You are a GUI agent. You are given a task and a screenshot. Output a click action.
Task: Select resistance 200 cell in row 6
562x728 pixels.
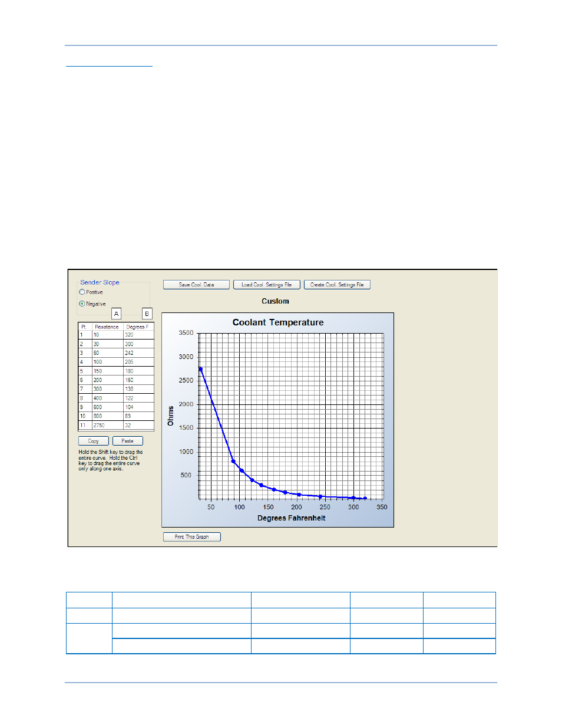(107, 380)
